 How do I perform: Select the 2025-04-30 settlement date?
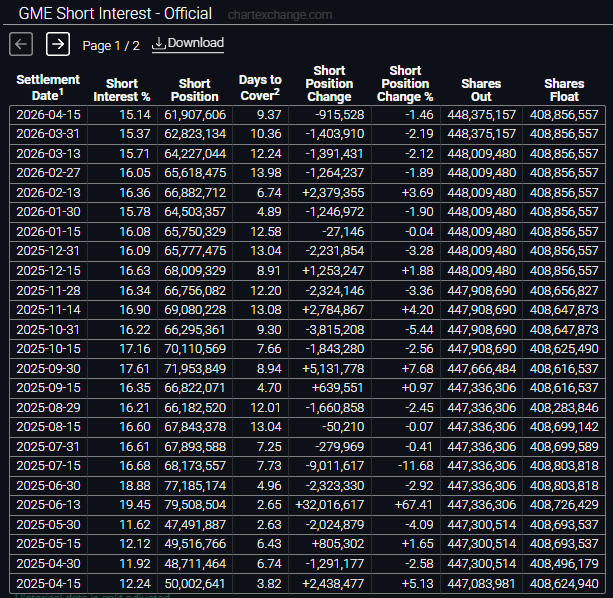[48, 564]
